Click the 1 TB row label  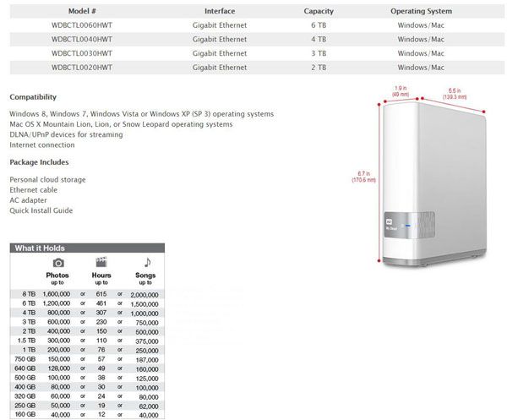tap(29, 350)
